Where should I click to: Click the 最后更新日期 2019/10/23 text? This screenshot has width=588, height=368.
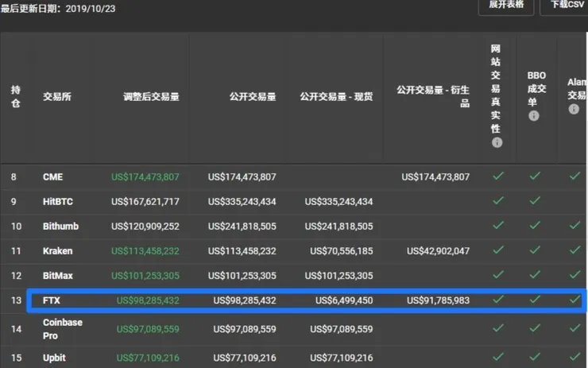coord(58,9)
